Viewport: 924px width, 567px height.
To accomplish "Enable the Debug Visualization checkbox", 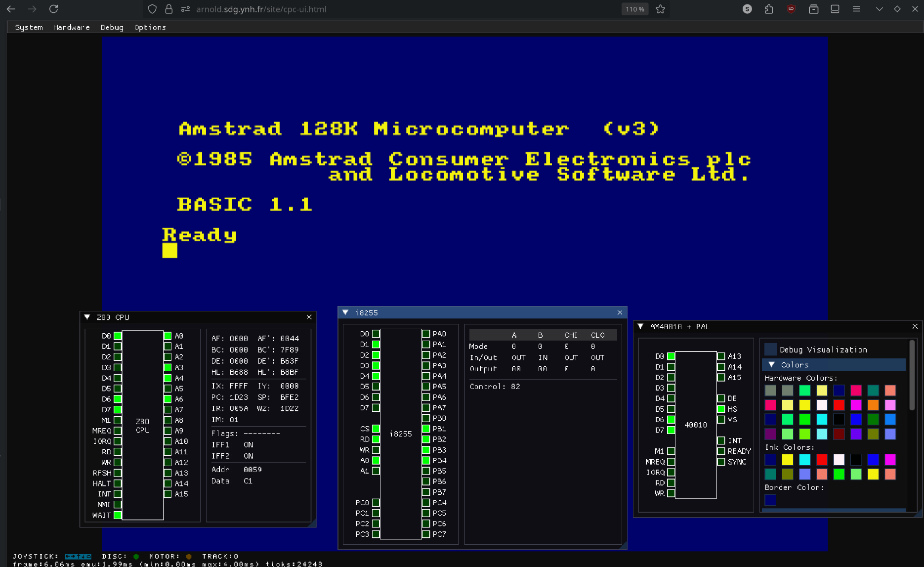I will 770,349.
